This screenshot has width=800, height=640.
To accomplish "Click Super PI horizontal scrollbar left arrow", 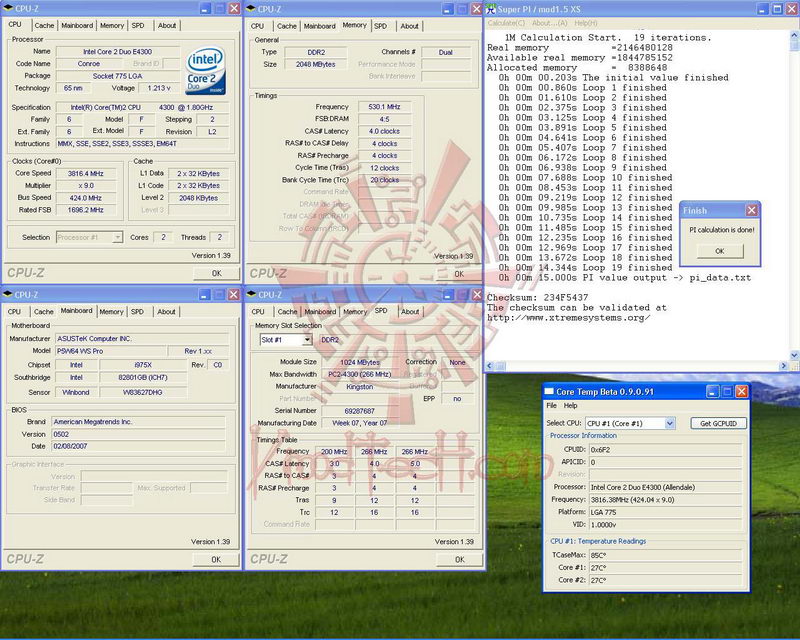I will click(x=490, y=366).
